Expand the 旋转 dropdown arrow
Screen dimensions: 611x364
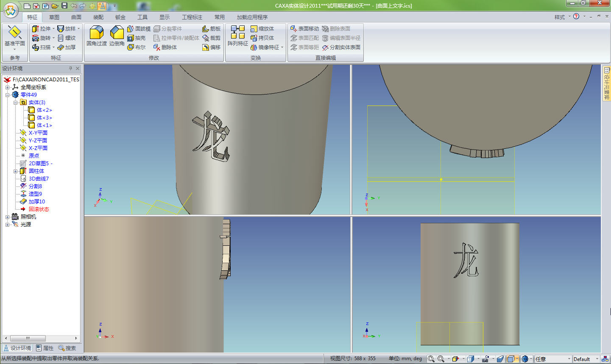pyautogui.click(x=53, y=38)
